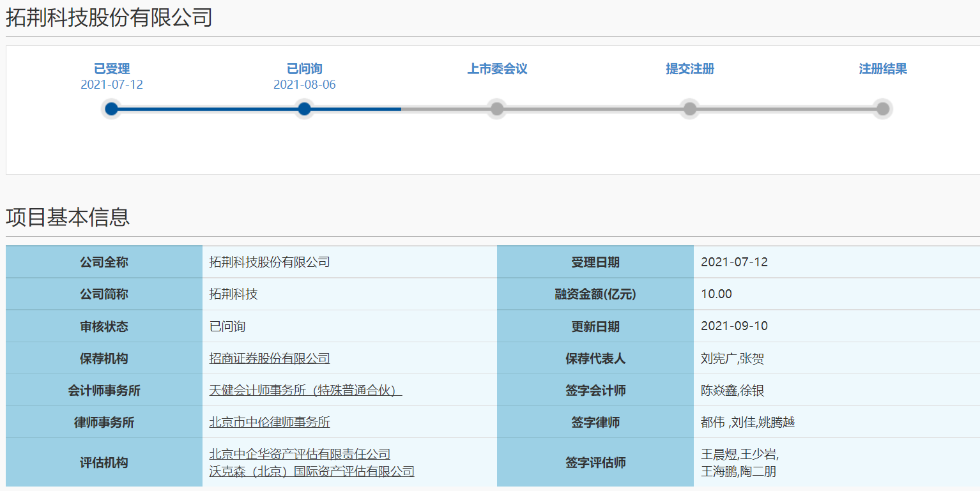
Task: Click the update date value 2021-09-10
Action: [735, 326]
